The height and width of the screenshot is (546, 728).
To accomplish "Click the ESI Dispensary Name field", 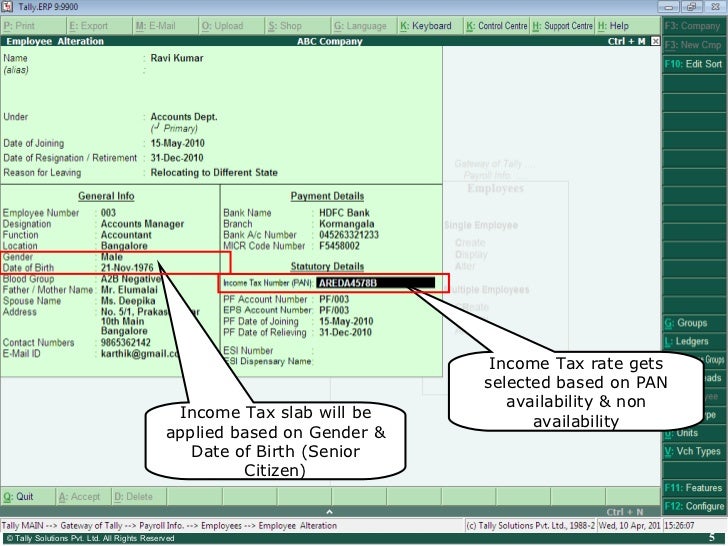I will coord(376,361).
